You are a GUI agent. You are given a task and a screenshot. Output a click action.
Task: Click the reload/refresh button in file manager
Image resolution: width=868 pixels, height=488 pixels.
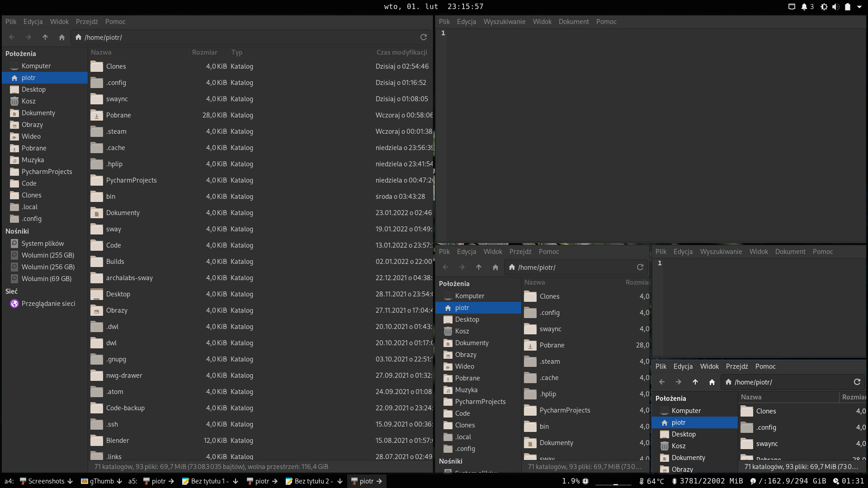[424, 37]
